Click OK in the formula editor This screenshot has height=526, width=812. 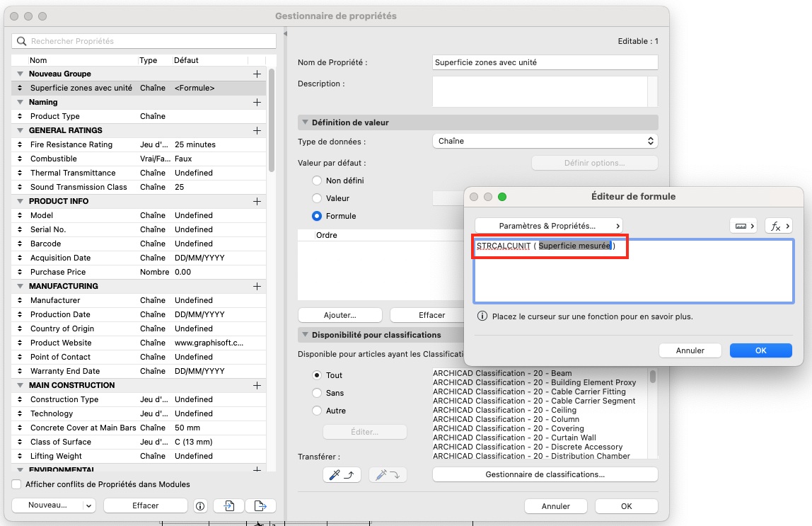pyautogui.click(x=761, y=350)
